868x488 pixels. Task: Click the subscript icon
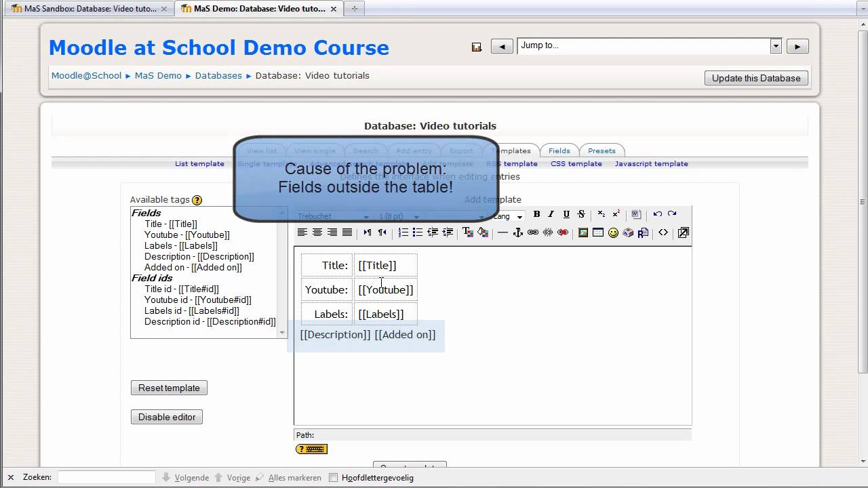point(601,214)
